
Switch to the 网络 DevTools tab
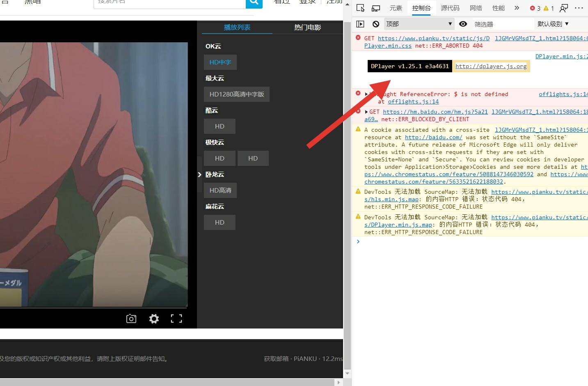coord(475,7)
